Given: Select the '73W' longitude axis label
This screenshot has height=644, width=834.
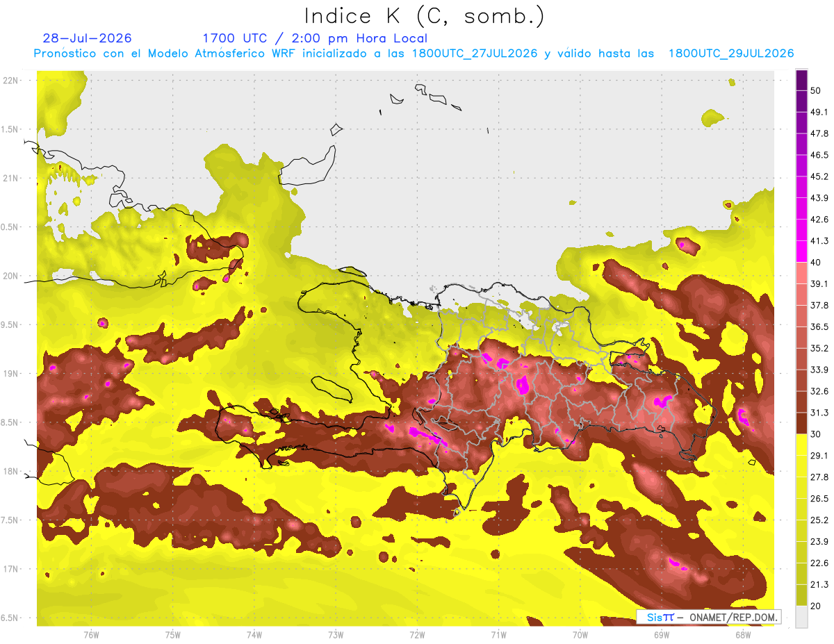Looking at the screenshot, I should [x=336, y=635].
